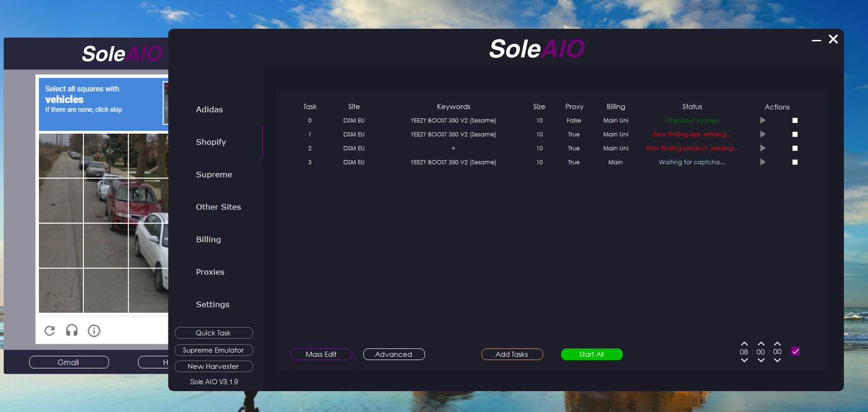This screenshot has width=868, height=412.
Task: Click the Status column header
Action: (692, 106)
